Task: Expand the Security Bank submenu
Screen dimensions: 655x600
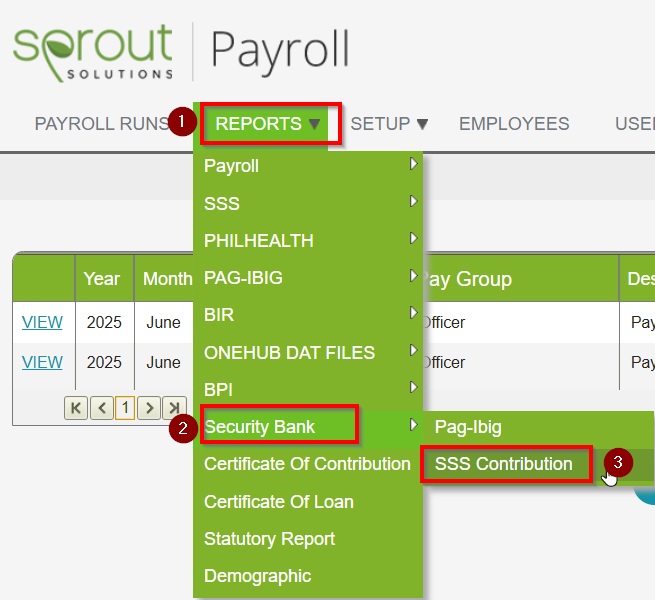Action: tap(308, 427)
